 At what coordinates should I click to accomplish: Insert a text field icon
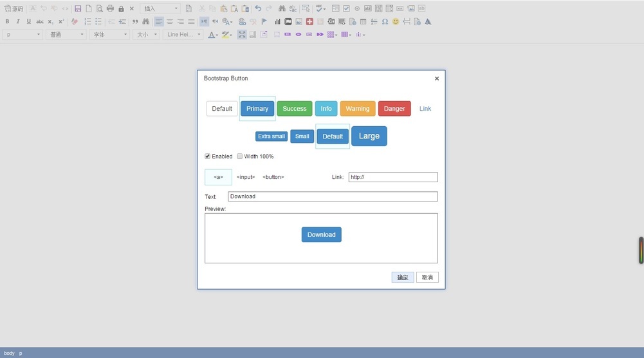point(367,8)
